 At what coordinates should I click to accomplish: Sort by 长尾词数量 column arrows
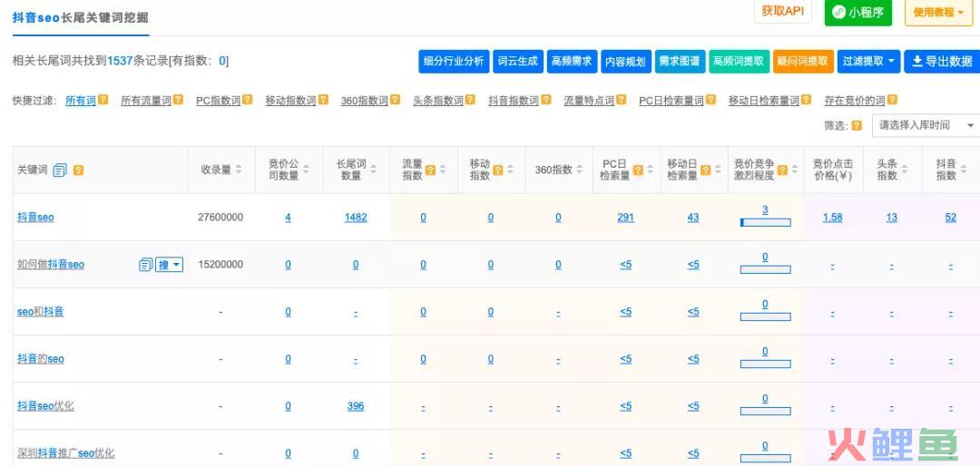click(x=373, y=170)
